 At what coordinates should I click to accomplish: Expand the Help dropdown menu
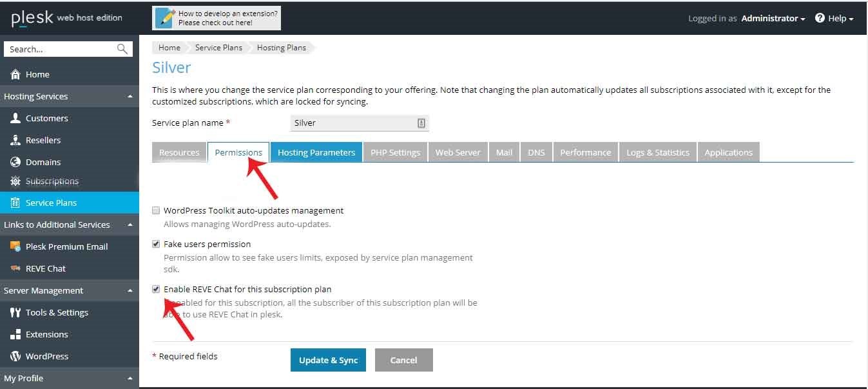(834, 19)
